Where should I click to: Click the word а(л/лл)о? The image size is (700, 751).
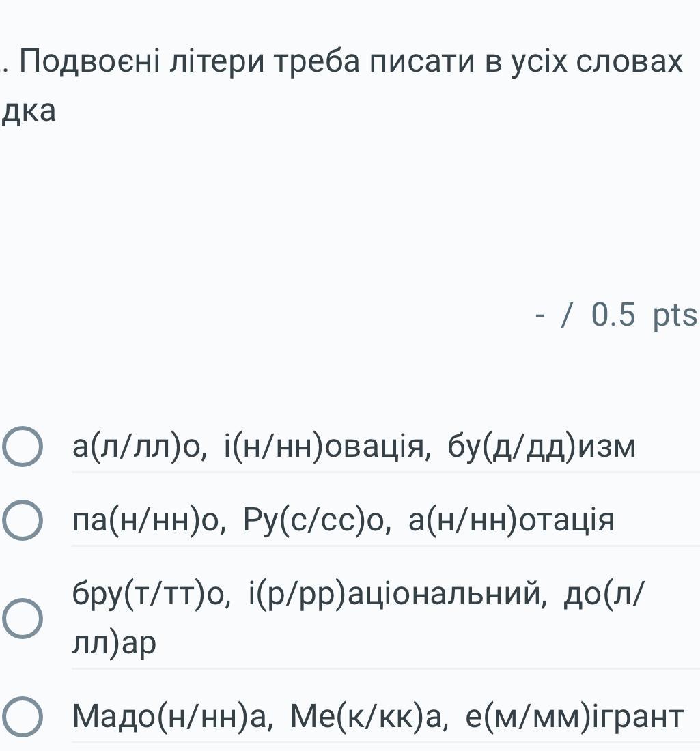pyautogui.click(x=139, y=447)
